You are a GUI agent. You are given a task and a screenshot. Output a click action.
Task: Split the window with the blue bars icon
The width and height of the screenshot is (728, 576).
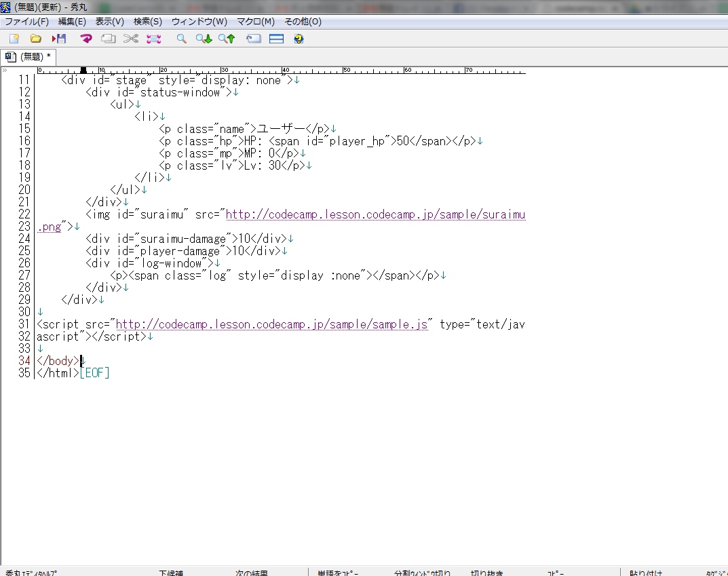[276, 39]
